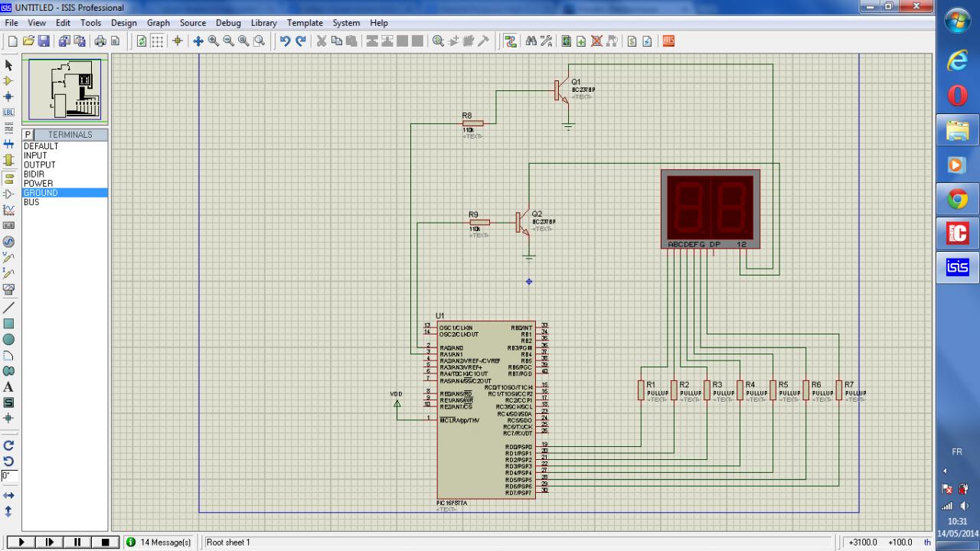Click the Save design floppy icon

[44, 41]
